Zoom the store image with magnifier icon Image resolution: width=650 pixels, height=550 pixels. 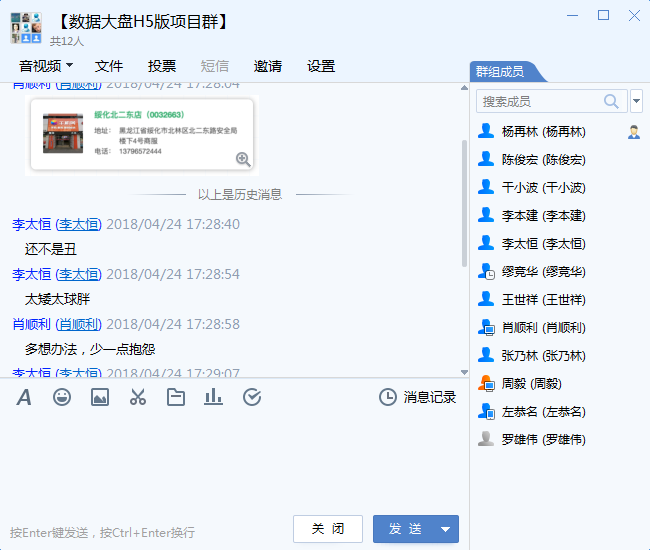point(243,159)
